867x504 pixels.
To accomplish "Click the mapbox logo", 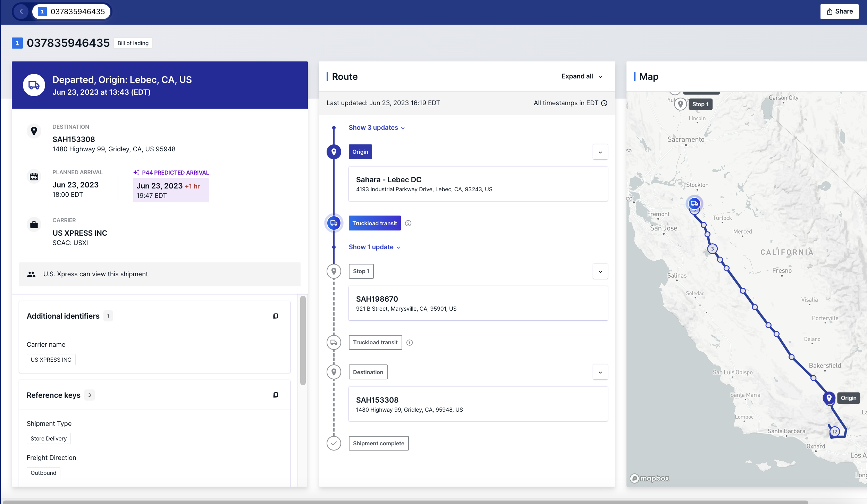I will coord(650,478).
